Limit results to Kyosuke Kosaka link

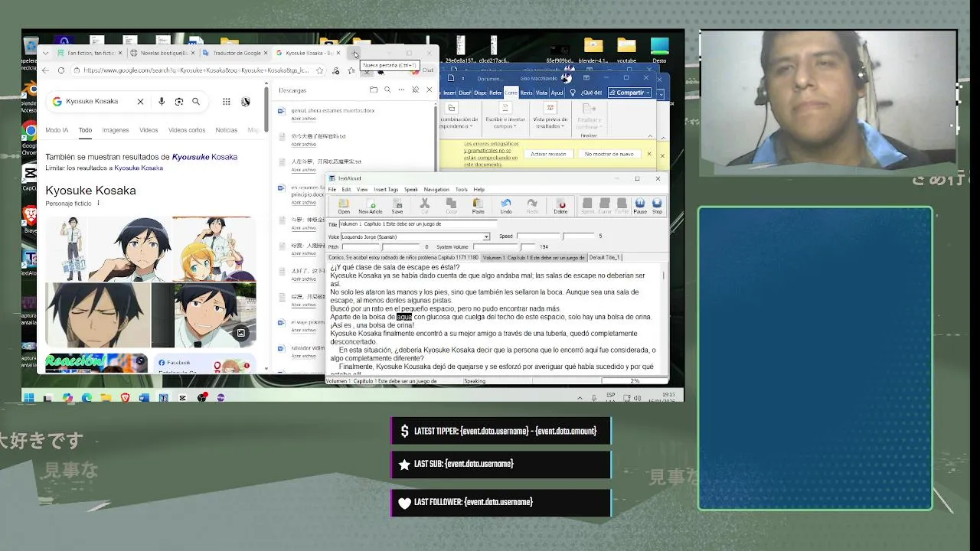pos(139,168)
